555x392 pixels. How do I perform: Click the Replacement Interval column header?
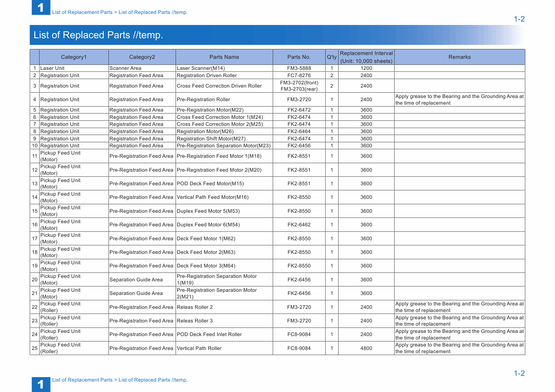click(366, 57)
